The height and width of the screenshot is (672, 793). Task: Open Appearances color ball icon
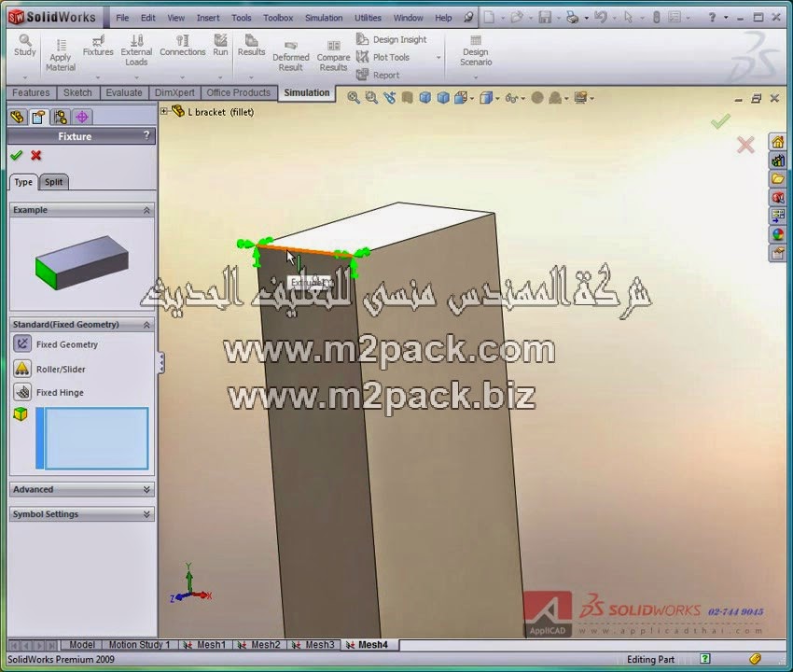click(x=777, y=234)
